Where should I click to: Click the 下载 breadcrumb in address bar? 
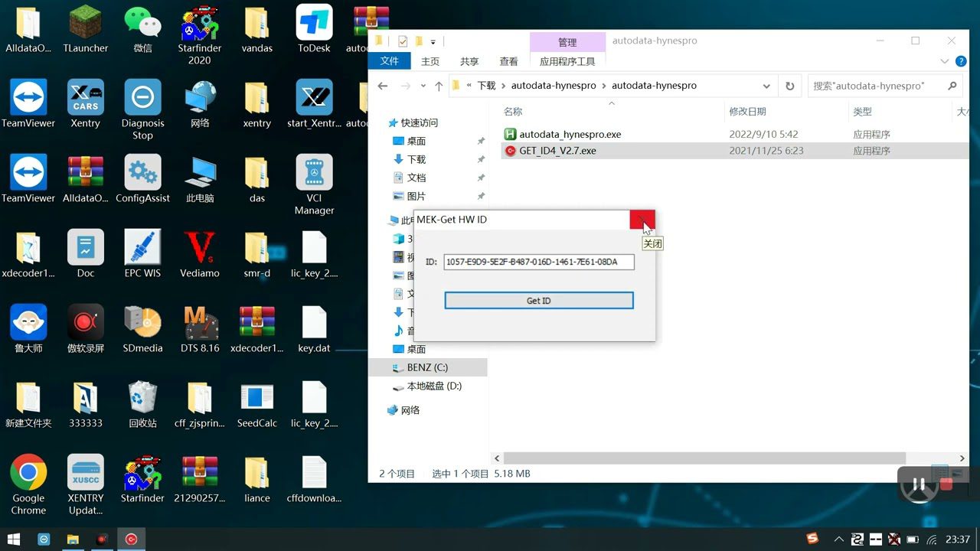pos(486,86)
